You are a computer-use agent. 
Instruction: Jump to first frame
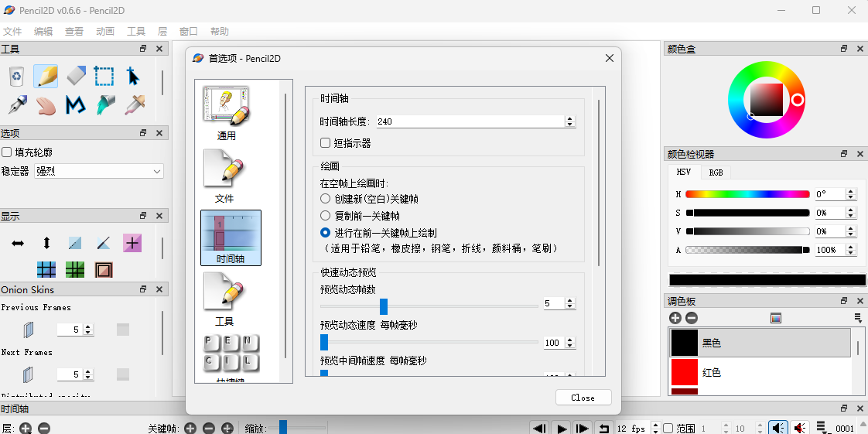click(540, 428)
